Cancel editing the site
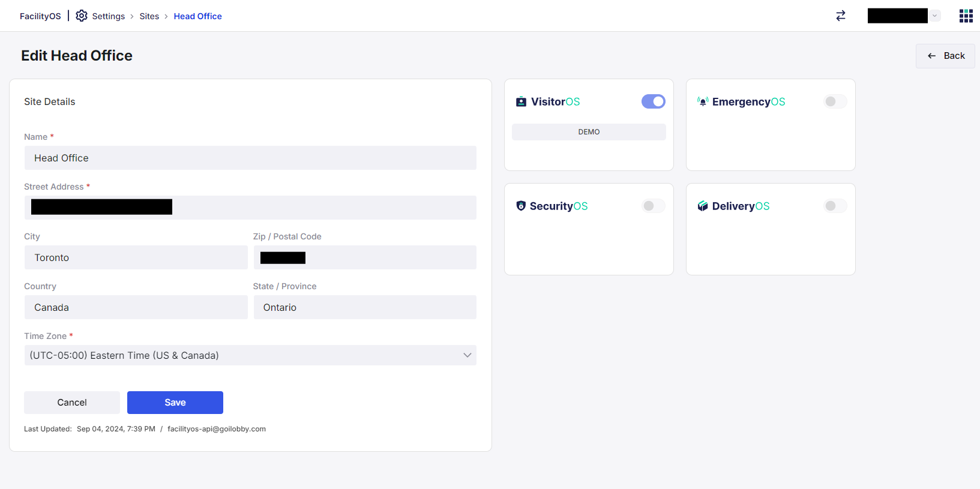The width and height of the screenshot is (980, 489). (x=72, y=403)
